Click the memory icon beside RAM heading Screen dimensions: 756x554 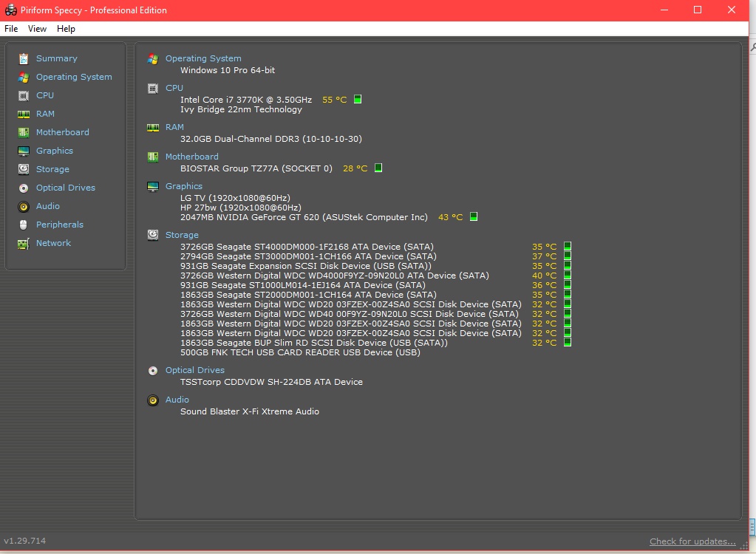click(153, 128)
